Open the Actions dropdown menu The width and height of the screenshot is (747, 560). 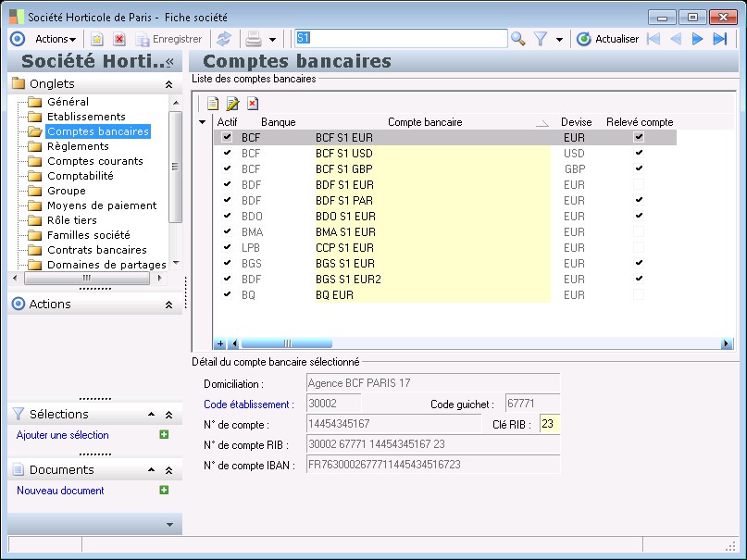tap(56, 39)
